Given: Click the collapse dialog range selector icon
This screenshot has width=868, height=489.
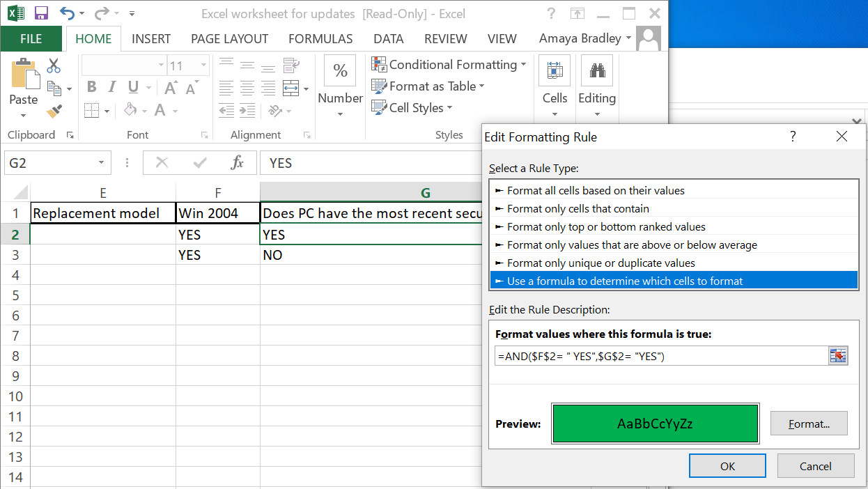Looking at the screenshot, I should [837, 356].
